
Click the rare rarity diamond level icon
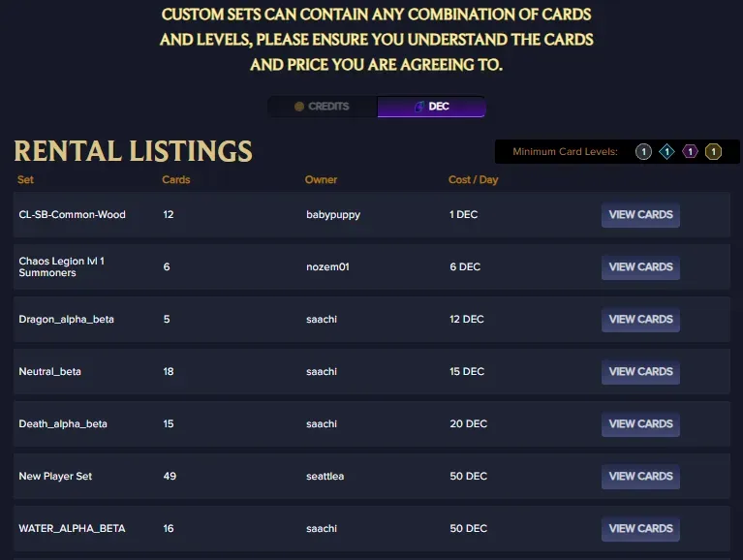(x=666, y=151)
